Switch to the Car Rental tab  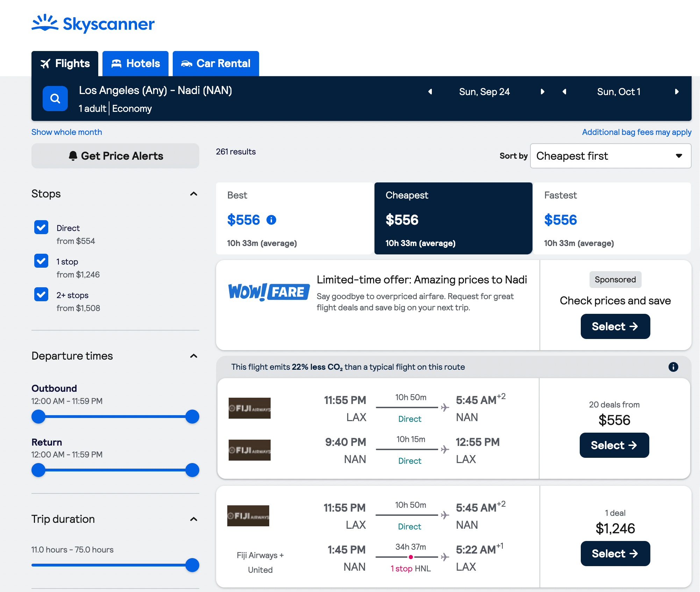click(x=216, y=64)
